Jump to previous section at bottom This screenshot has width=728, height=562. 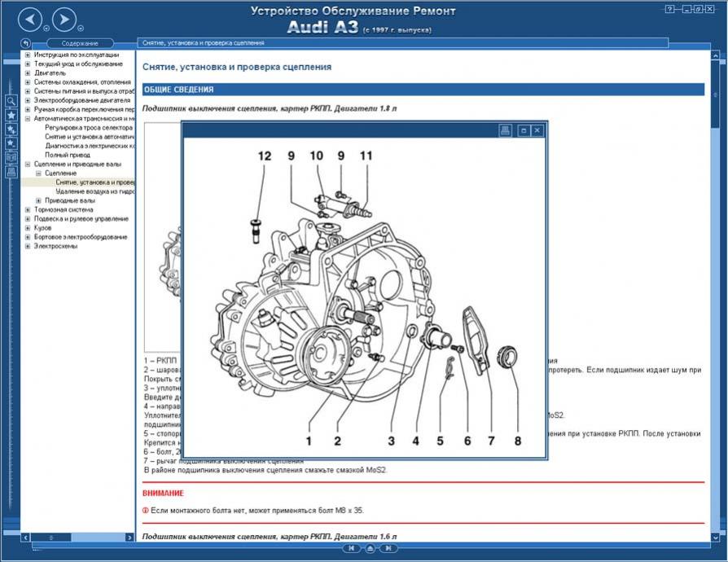(x=352, y=548)
